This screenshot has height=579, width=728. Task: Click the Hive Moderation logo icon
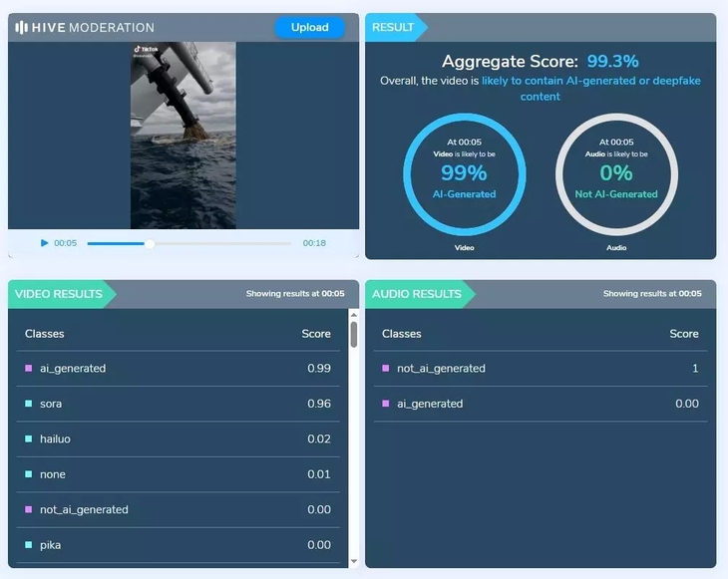point(21,28)
